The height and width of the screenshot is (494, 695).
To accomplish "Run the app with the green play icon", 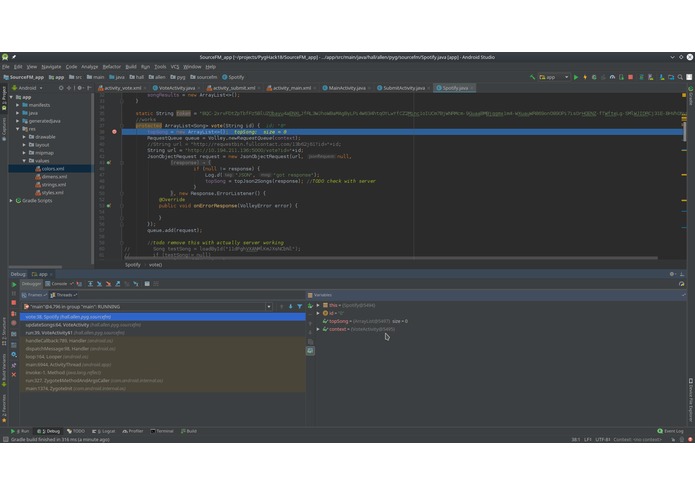I will tap(576, 77).
